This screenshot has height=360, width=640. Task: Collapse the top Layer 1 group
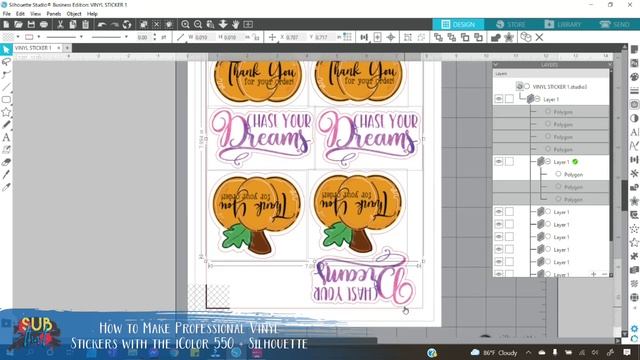pyautogui.click(x=538, y=99)
